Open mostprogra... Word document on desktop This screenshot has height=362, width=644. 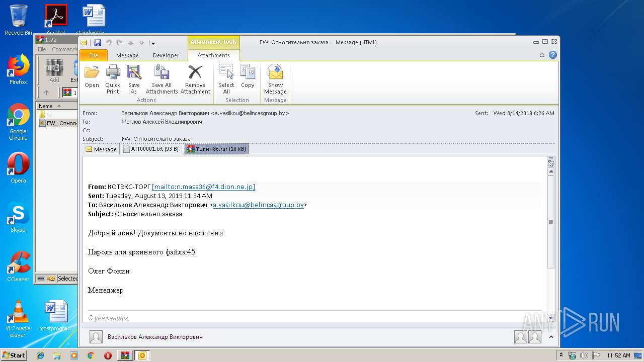point(56,316)
